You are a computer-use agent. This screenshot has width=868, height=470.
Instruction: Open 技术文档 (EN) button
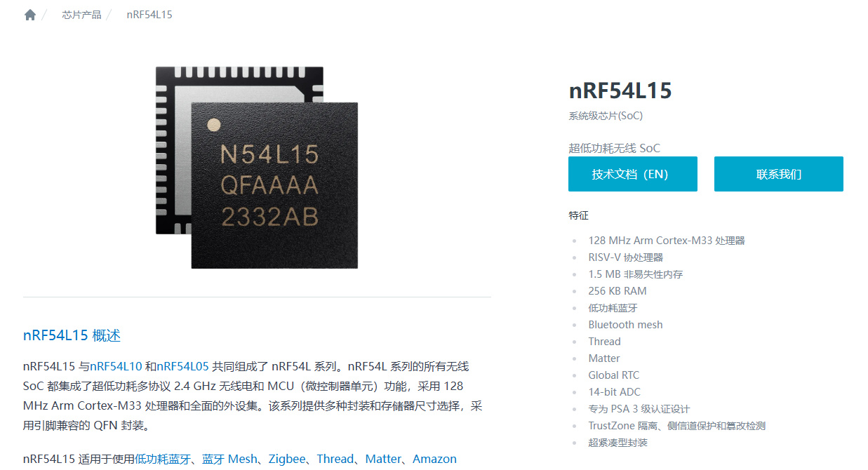point(633,174)
